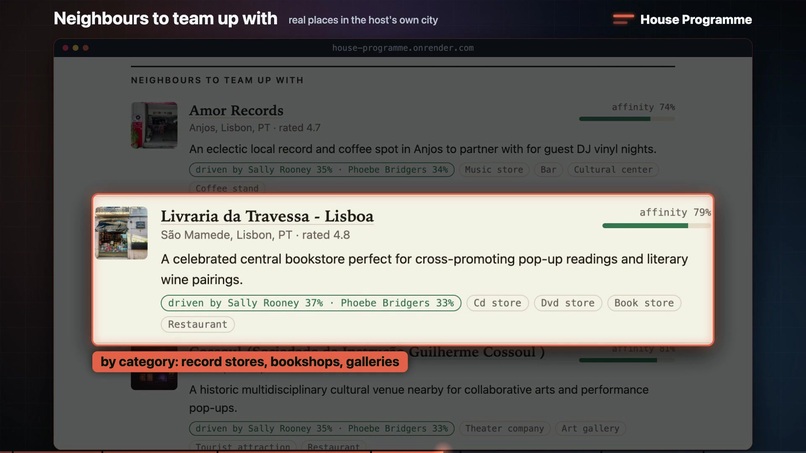
Task: Click driven by Sally Rooney 37% pill
Action: [x=311, y=303]
